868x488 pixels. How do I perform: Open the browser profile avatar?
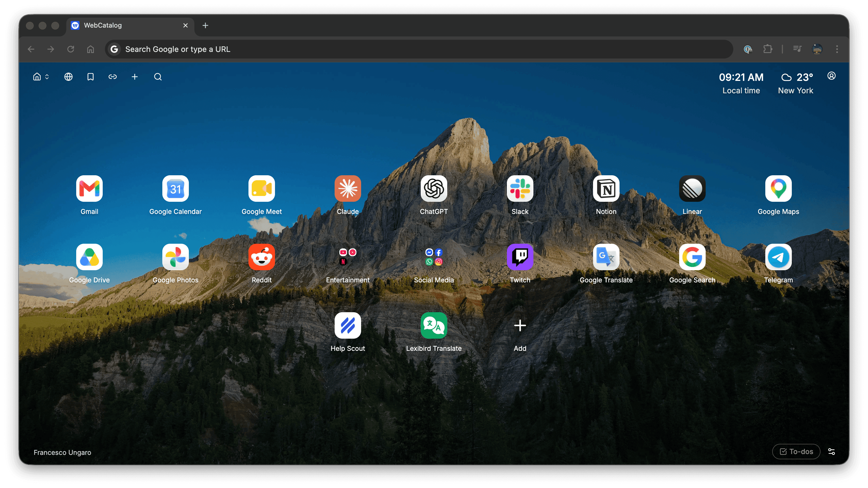tap(817, 49)
